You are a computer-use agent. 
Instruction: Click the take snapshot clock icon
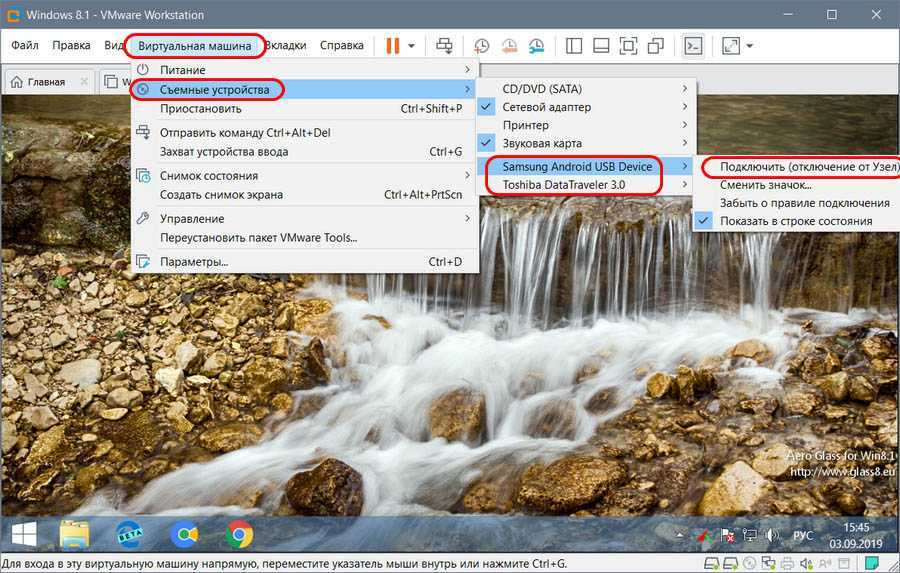pyautogui.click(x=482, y=46)
